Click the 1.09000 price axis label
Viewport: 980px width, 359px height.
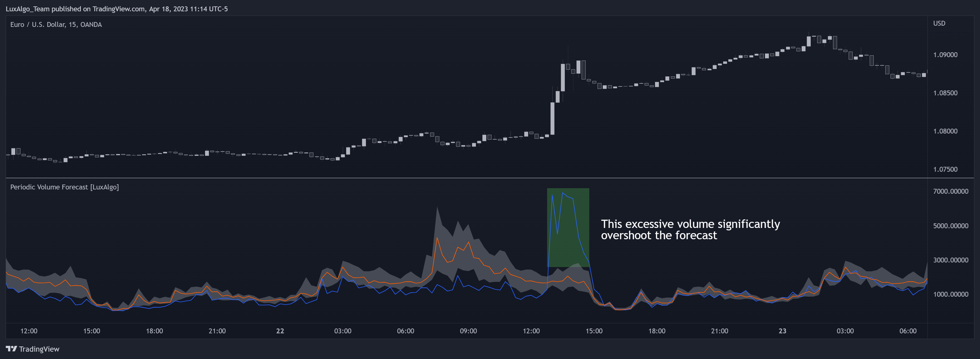coord(945,55)
